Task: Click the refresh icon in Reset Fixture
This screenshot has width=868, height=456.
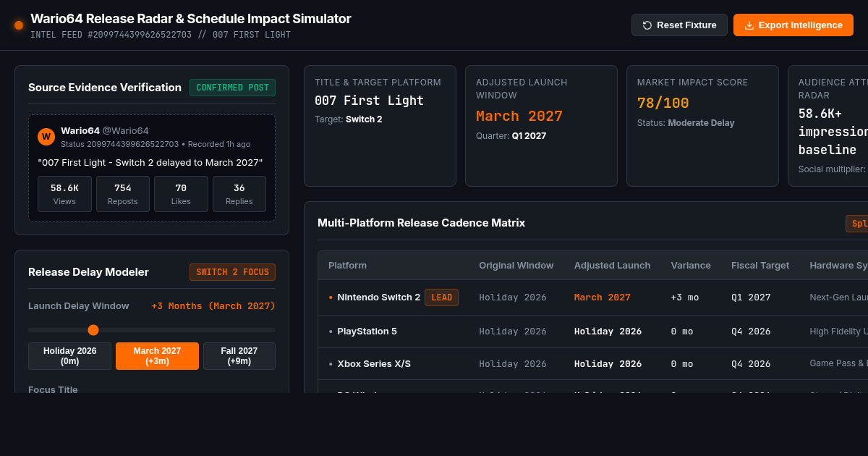Action: pos(647,25)
